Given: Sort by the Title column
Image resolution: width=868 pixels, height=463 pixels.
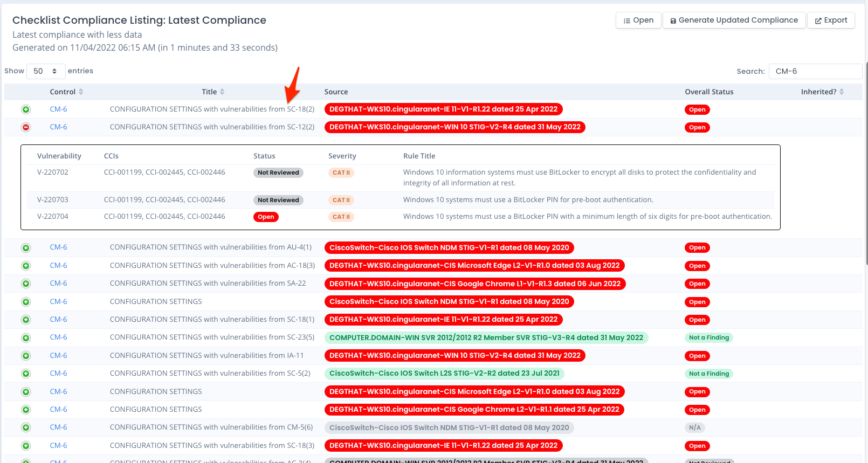Looking at the screenshot, I should click(x=213, y=92).
